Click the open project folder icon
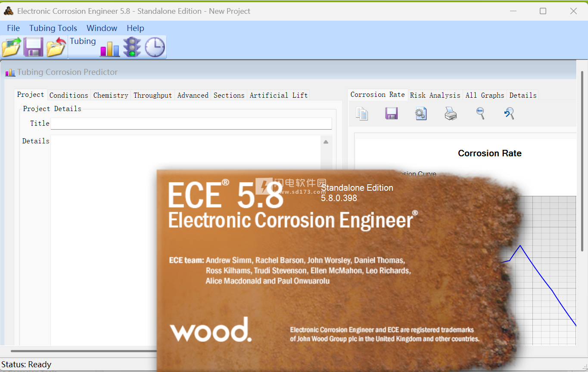Viewport: 588px width, 372px height. (11, 47)
